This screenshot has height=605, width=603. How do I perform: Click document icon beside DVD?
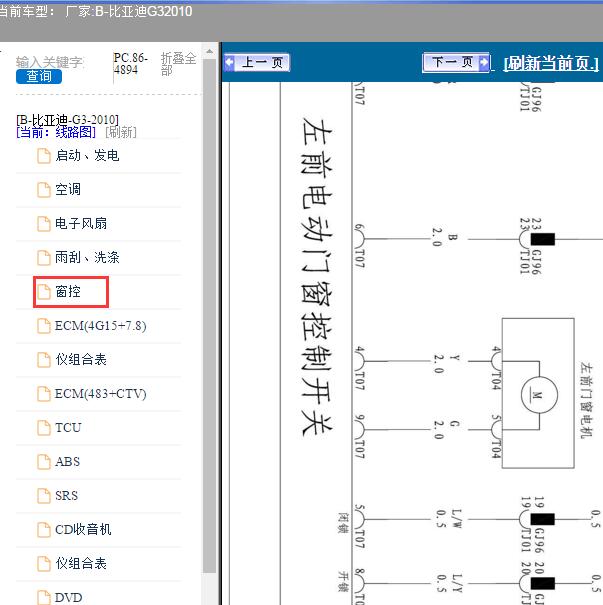click(x=44, y=598)
